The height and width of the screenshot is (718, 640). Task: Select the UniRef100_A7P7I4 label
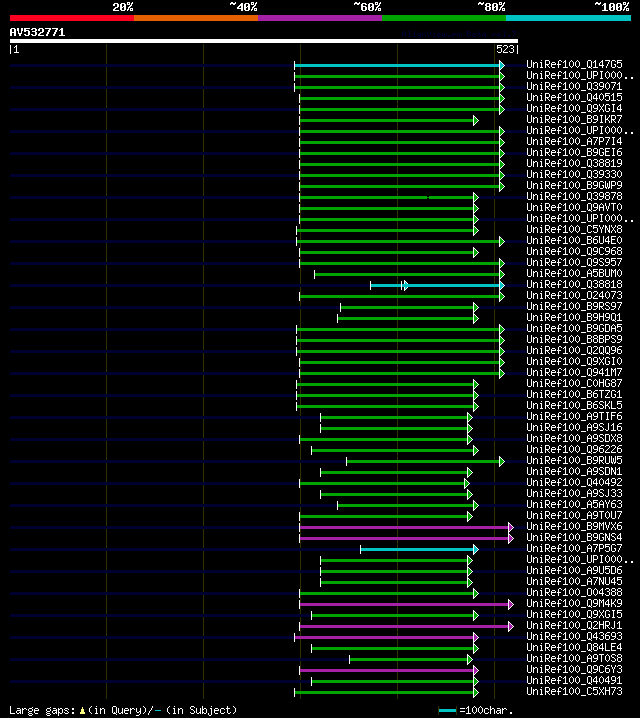(x=574, y=141)
